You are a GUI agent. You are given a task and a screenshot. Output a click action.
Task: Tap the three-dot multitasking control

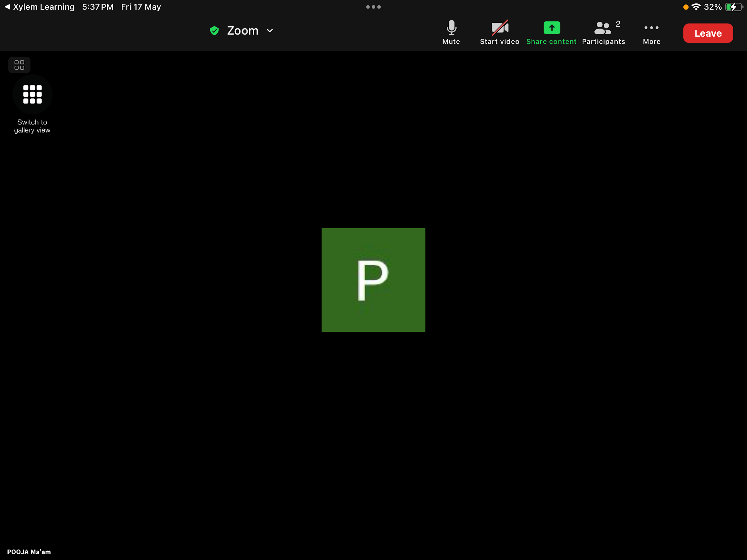click(373, 7)
